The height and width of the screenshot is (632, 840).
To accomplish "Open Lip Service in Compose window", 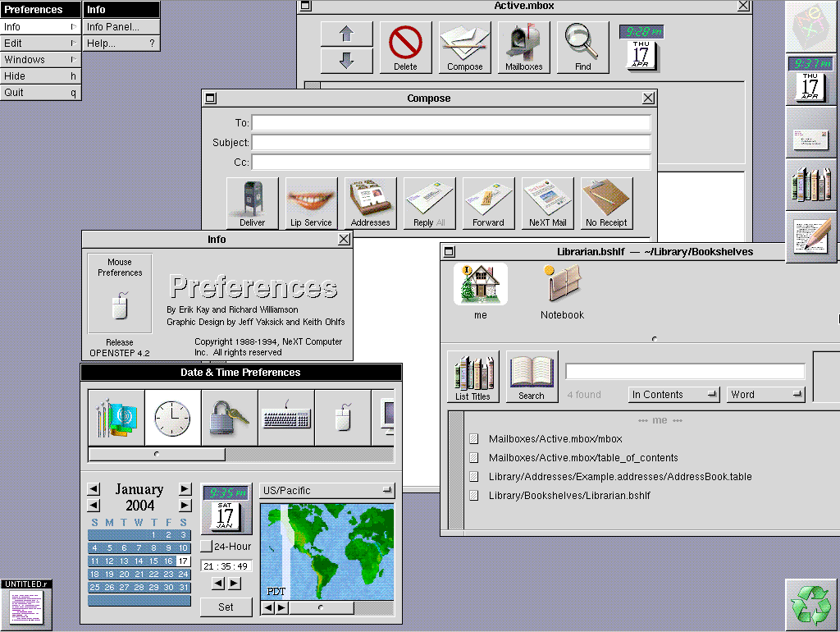I will pyautogui.click(x=311, y=204).
